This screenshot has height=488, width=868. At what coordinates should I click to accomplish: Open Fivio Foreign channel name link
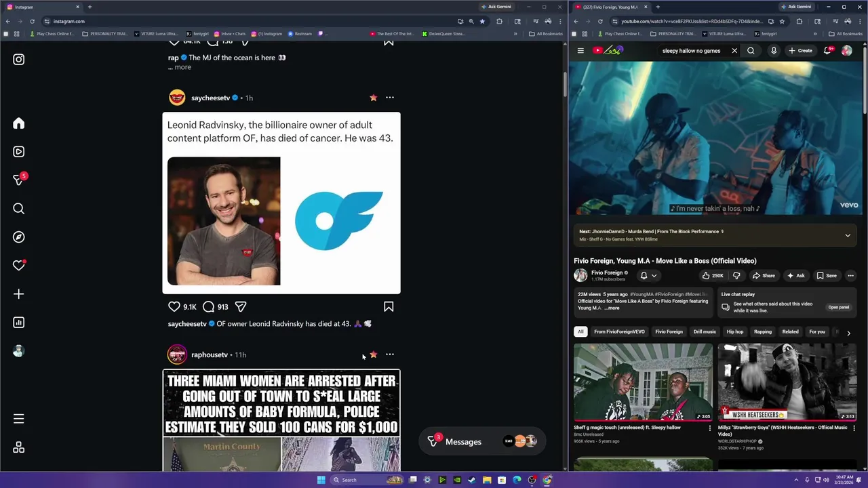[x=606, y=272]
